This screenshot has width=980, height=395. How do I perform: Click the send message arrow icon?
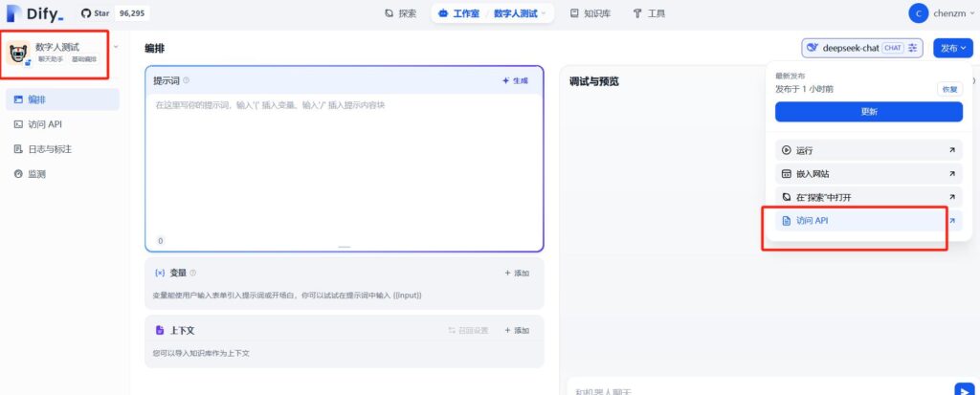coord(964,388)
